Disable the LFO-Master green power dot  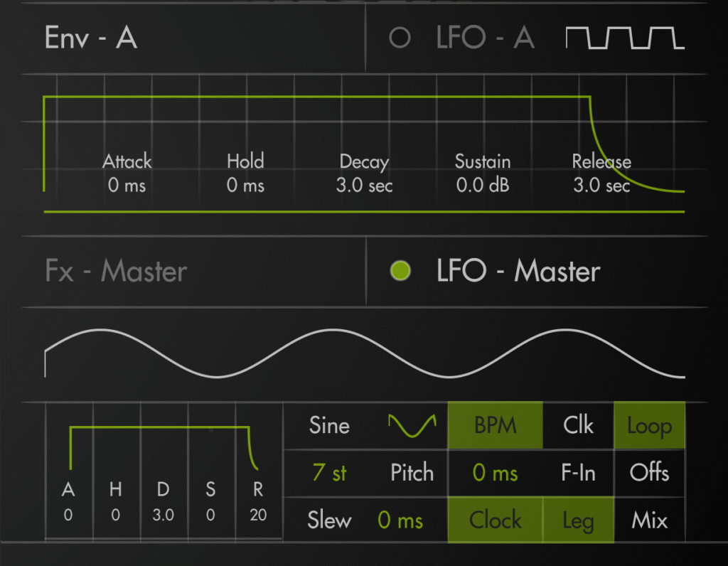coord(400,271)
